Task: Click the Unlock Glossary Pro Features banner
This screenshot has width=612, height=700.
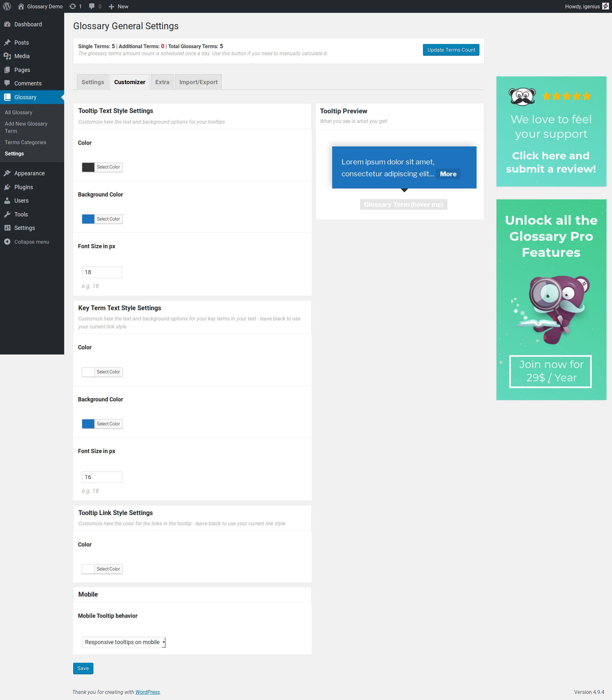Action: [x=551, y=300]
